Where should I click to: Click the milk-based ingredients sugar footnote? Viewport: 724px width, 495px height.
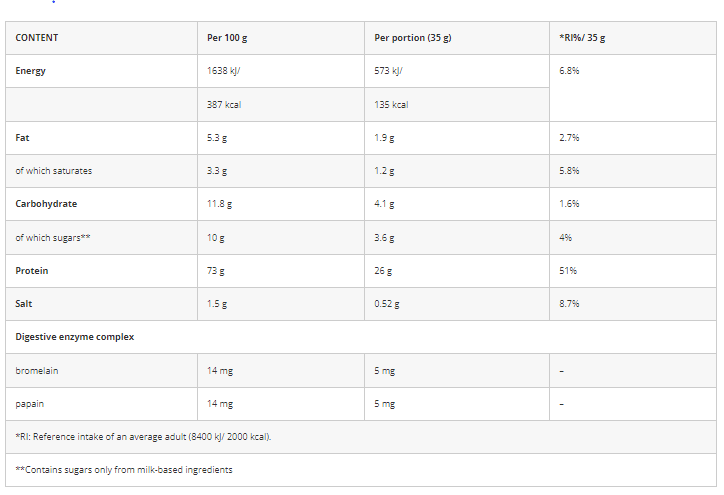tap(124, 470)
